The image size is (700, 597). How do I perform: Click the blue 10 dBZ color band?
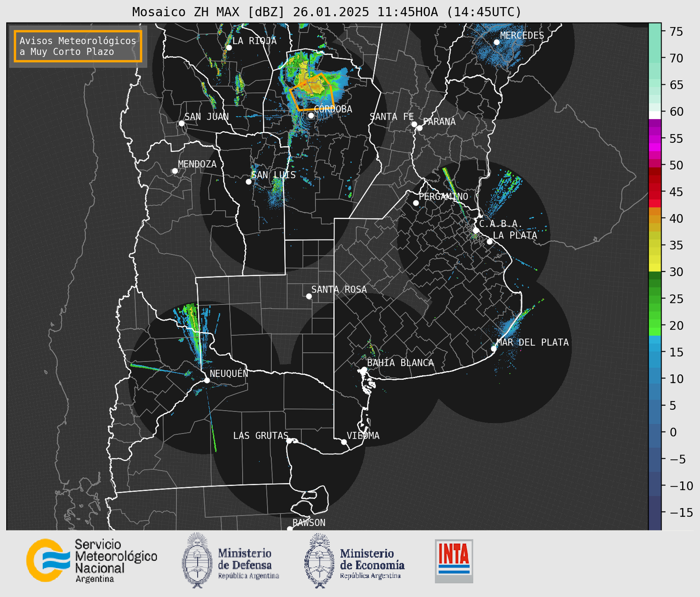(x=655, y=379)
